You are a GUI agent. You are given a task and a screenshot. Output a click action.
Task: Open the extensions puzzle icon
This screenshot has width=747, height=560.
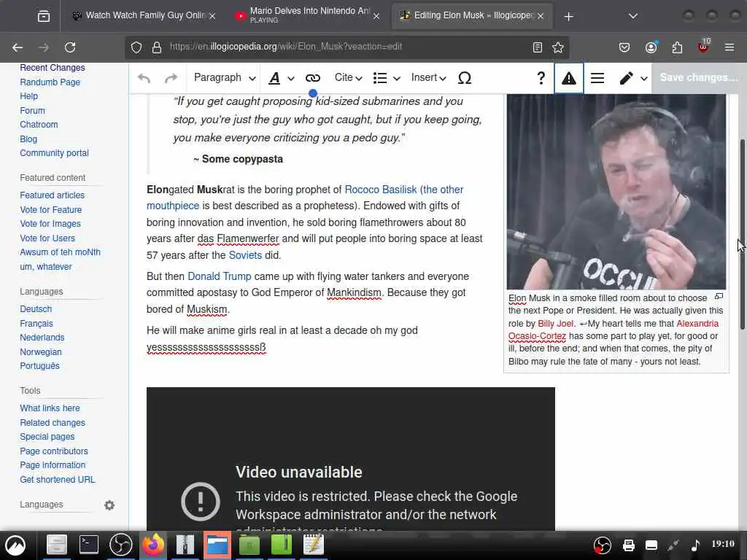(x=677, y=47)
